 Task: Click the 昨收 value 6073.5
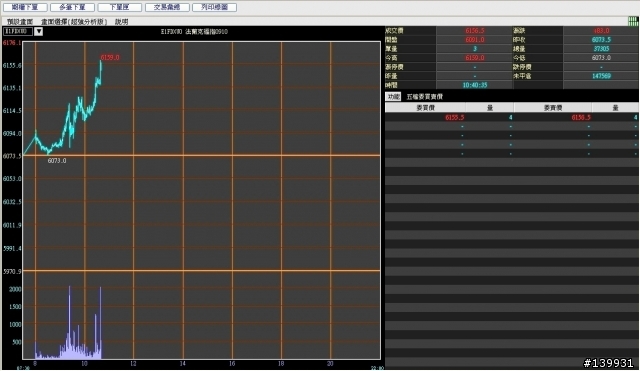pos(601,40)
